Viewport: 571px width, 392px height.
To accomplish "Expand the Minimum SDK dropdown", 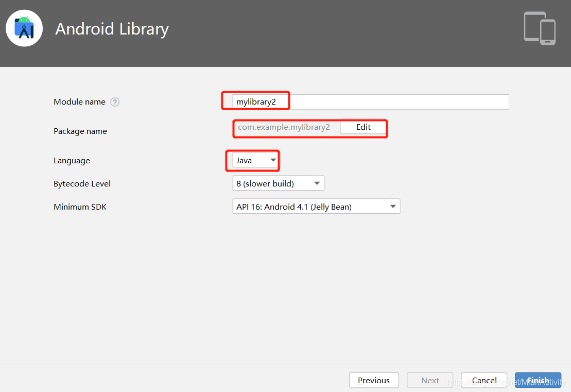I will pos(316,207).
